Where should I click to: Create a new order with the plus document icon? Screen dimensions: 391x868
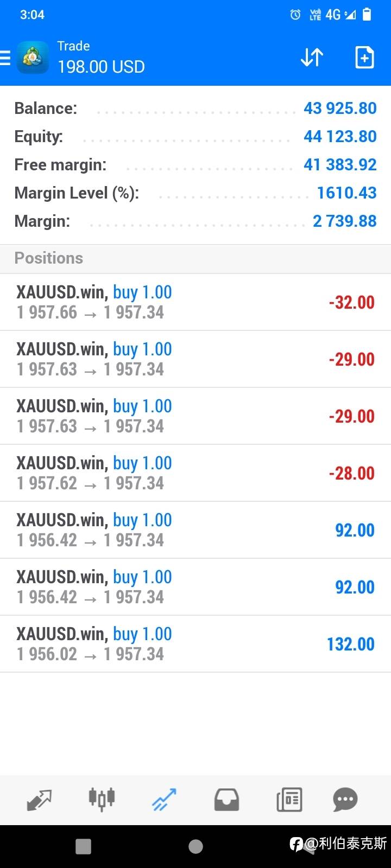click(364, 57)
